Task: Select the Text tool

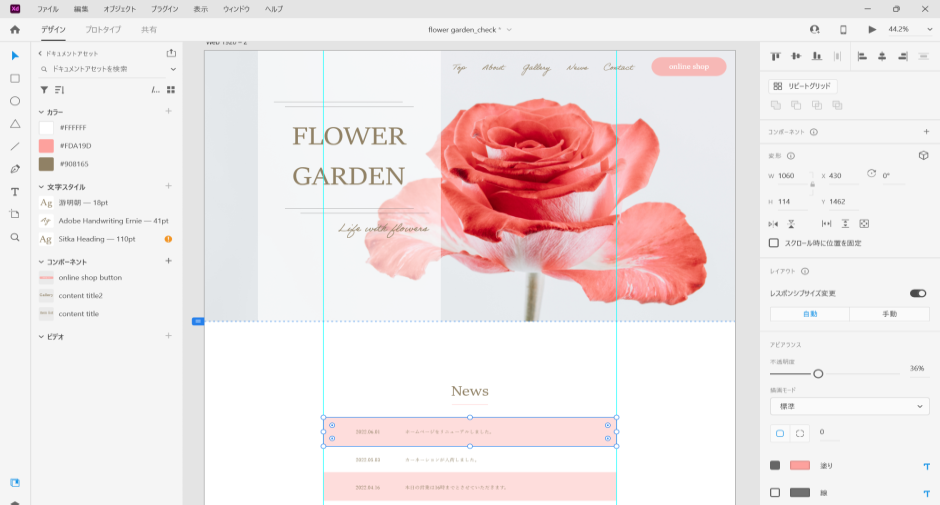Action: [15, 192]
